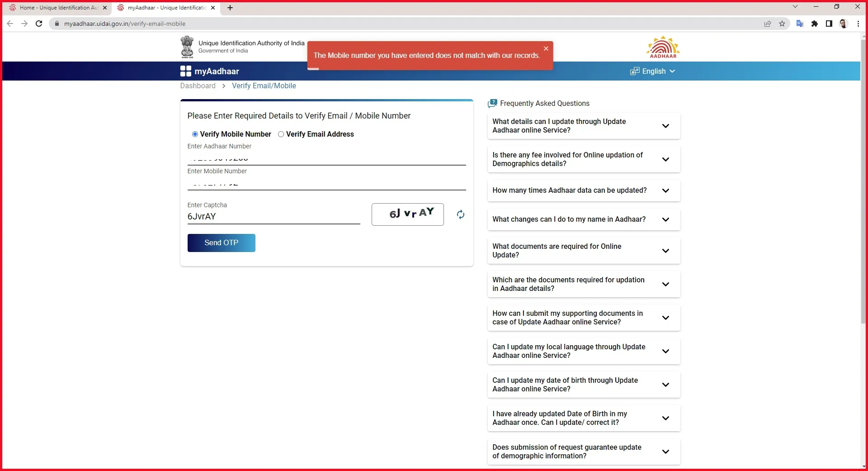Close the myAadhaar tab

click(213, 8)
